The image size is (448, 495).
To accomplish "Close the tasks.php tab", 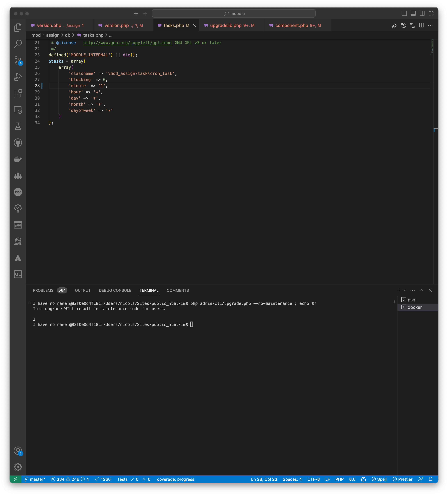I will click(x=194, y=26).
